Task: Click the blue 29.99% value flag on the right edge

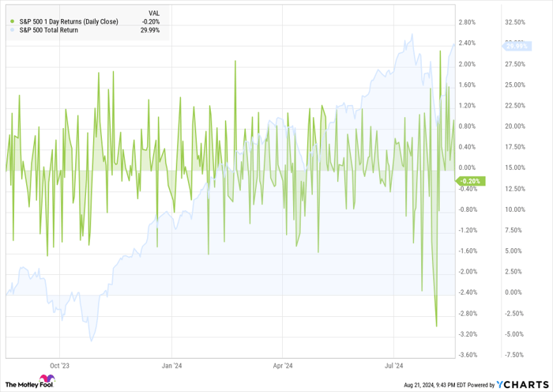Action: (515, 47)
